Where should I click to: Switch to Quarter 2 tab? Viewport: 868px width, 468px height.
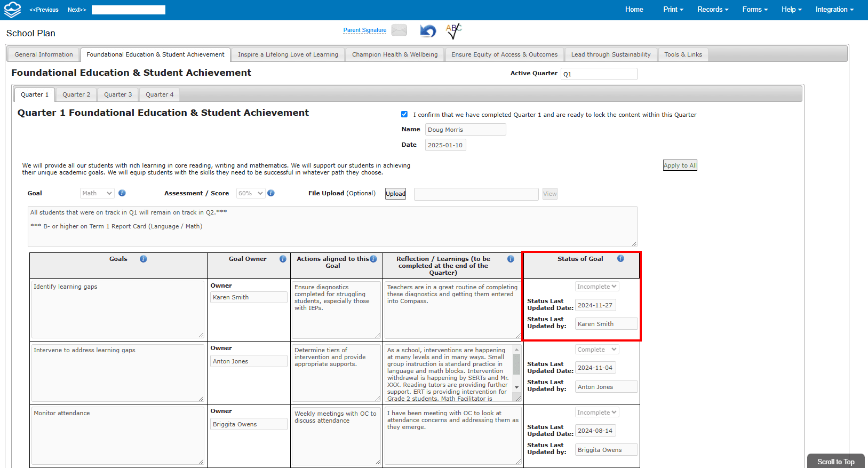pyautogui.click(x=76, y=94)
